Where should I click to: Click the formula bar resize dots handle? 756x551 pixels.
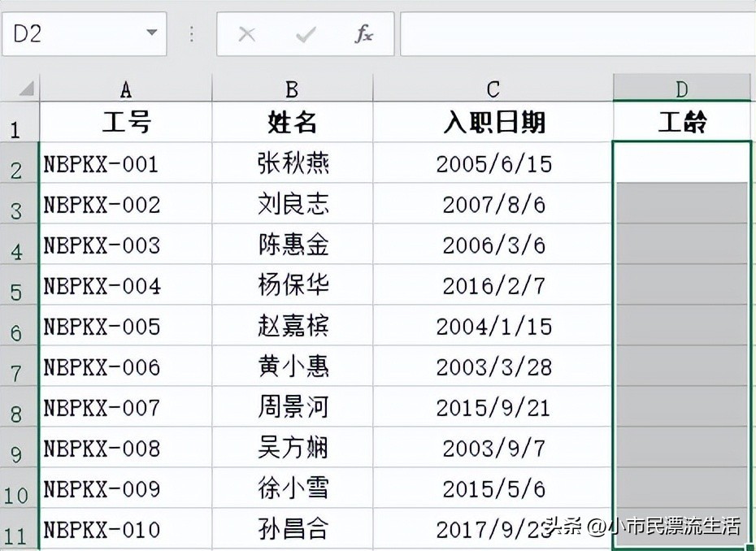[x=192, y=34]
